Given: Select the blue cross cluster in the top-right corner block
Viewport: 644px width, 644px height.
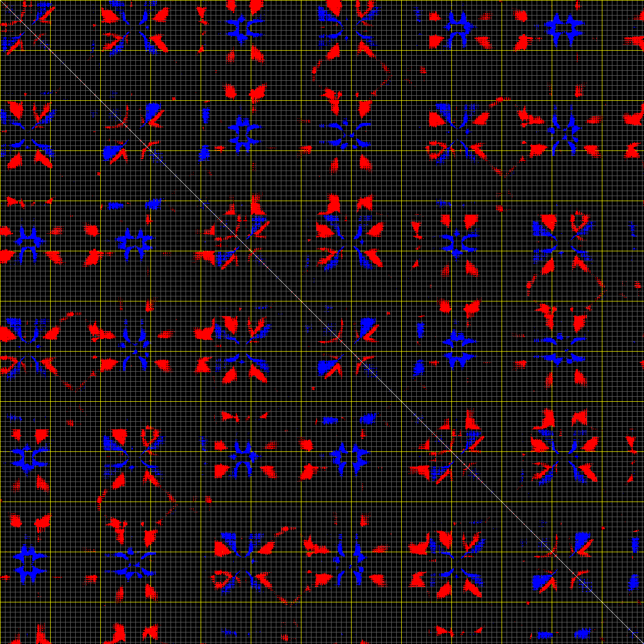Looking at the screenshot, I should 565,29.
